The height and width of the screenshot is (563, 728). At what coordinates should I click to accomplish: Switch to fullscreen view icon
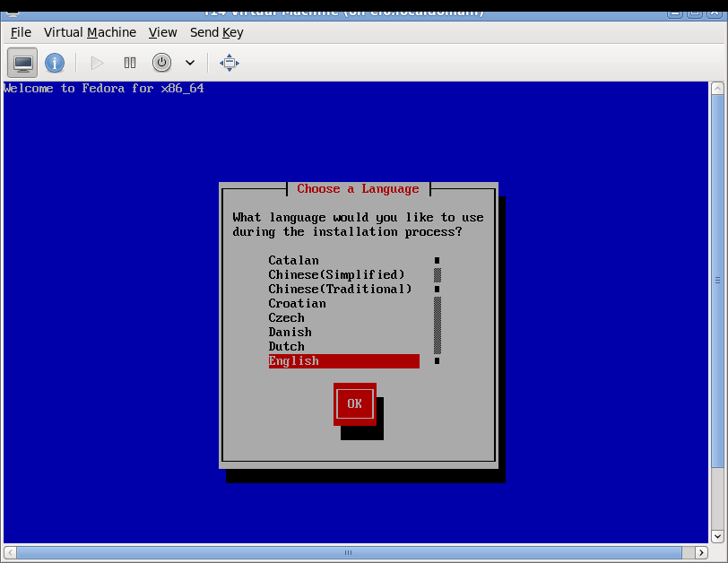point(230,63)
